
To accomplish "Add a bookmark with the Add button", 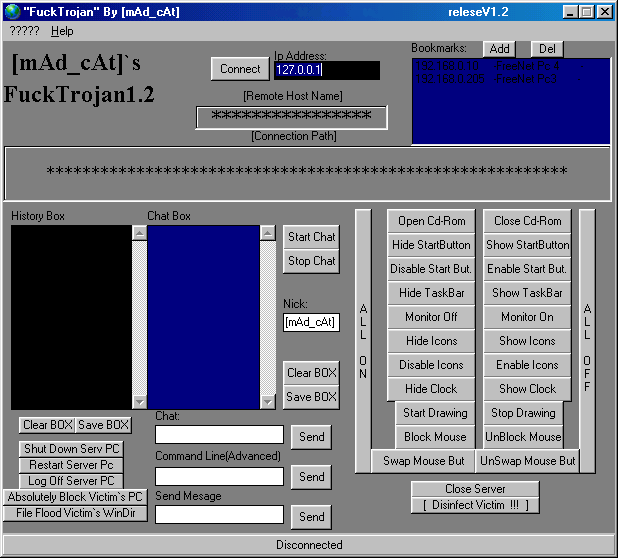I will coord(499,48).
